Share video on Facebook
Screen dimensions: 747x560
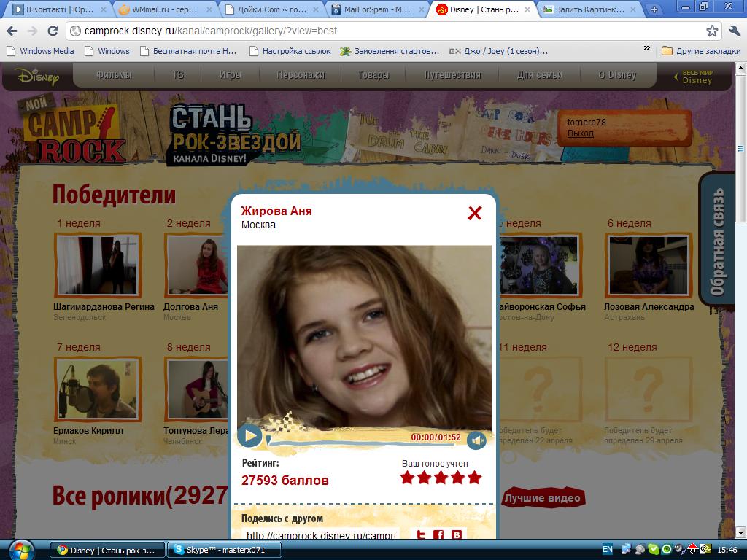438,534
